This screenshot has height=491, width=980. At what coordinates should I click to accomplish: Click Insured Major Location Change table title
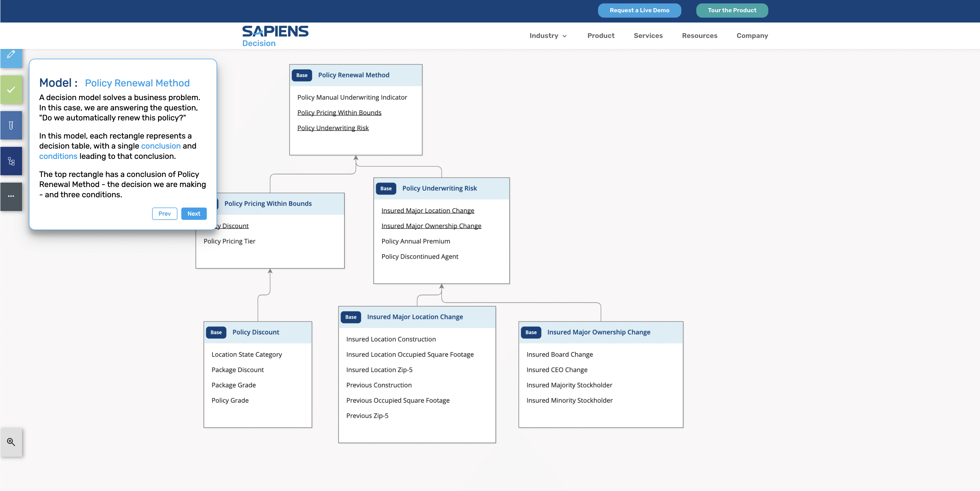[415, 317]
